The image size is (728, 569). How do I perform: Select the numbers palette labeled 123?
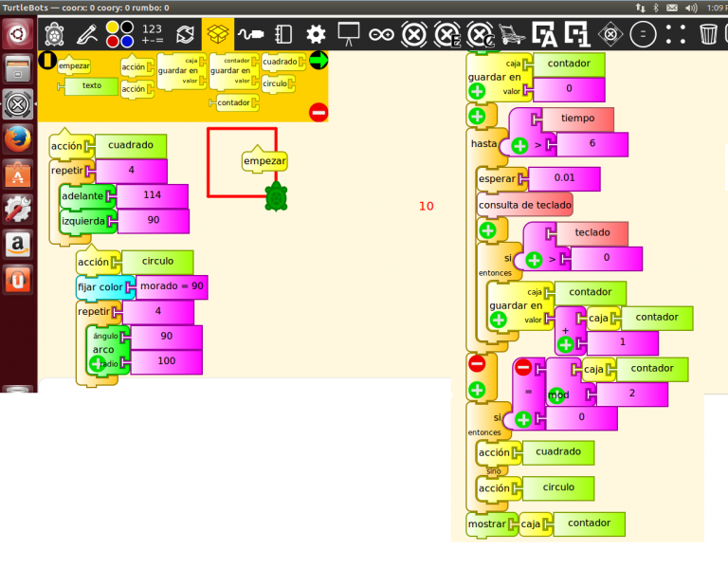[152, 34]
